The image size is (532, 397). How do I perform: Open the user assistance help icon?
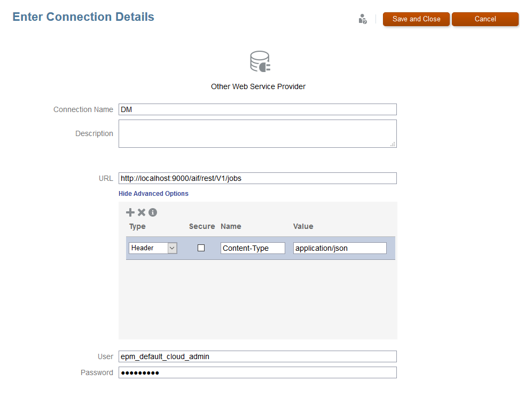click(363, 19)
